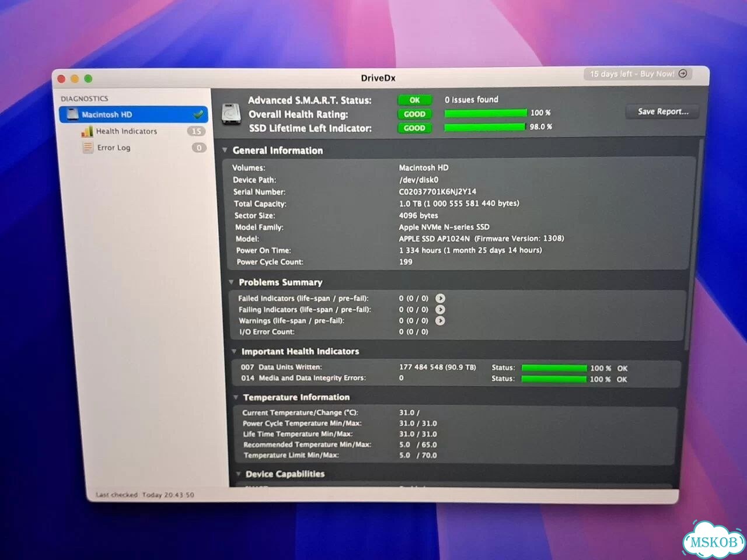747x560 pixels.
Task: Click the GOOD Overall Health Rating badge
Action: click(x=414, y=114)
